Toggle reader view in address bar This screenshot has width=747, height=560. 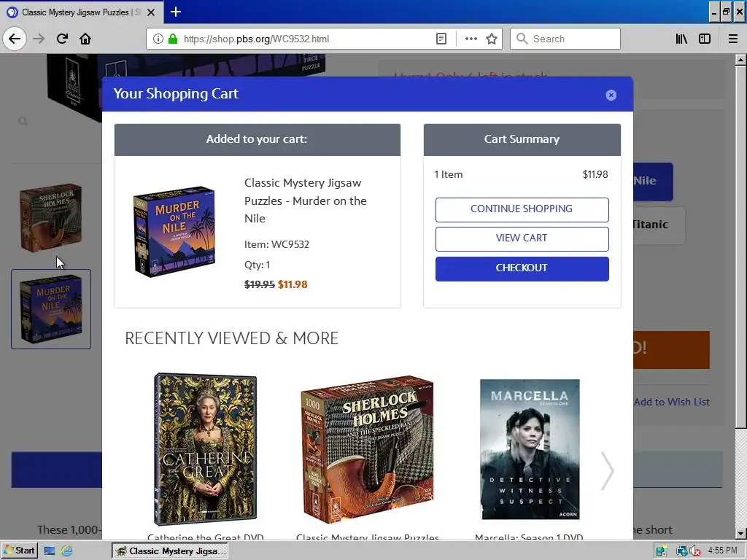click(441, 39)
